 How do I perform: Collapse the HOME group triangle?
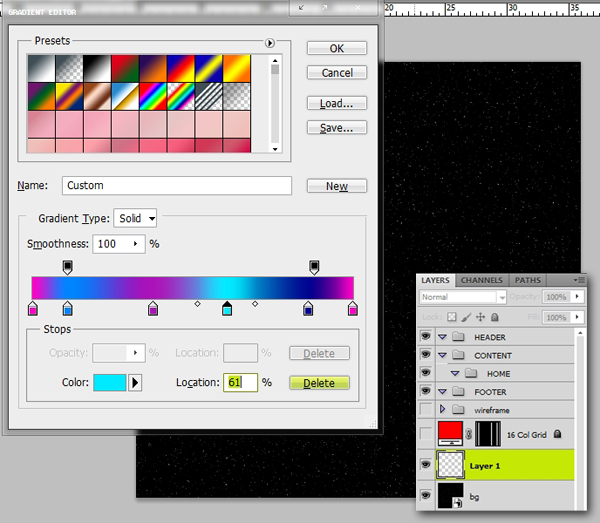click(455, 373)
